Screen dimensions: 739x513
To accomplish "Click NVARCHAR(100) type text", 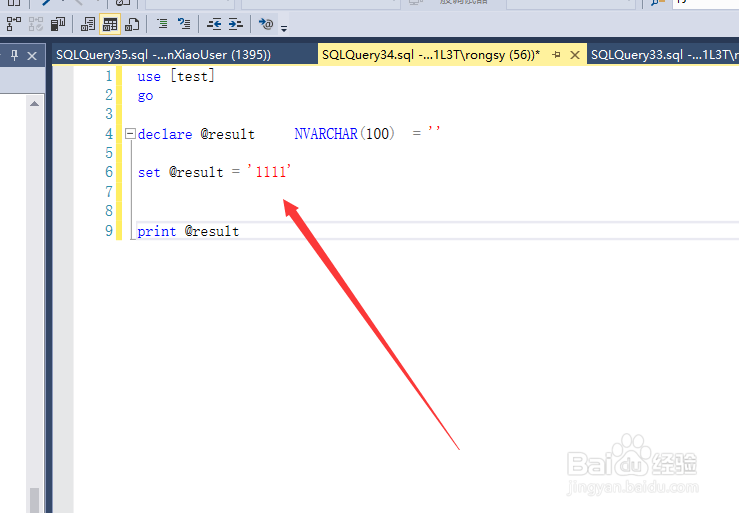I will click(x=345, y=134).
